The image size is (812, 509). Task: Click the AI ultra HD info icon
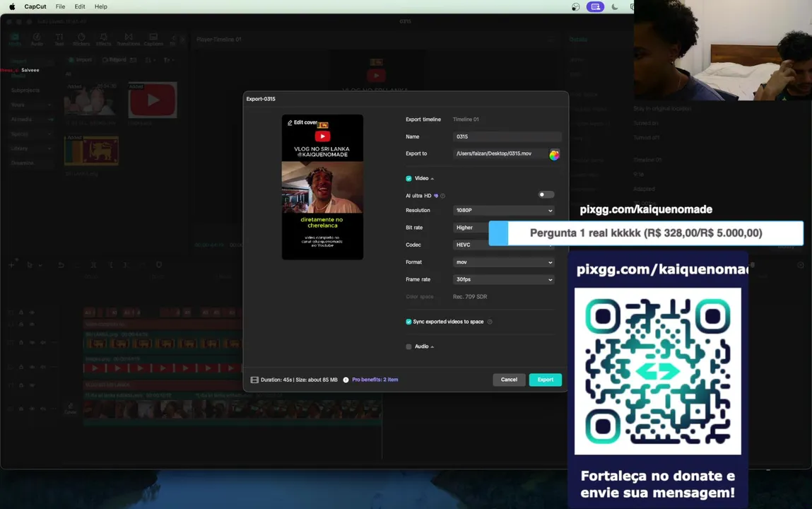[443, 196]
